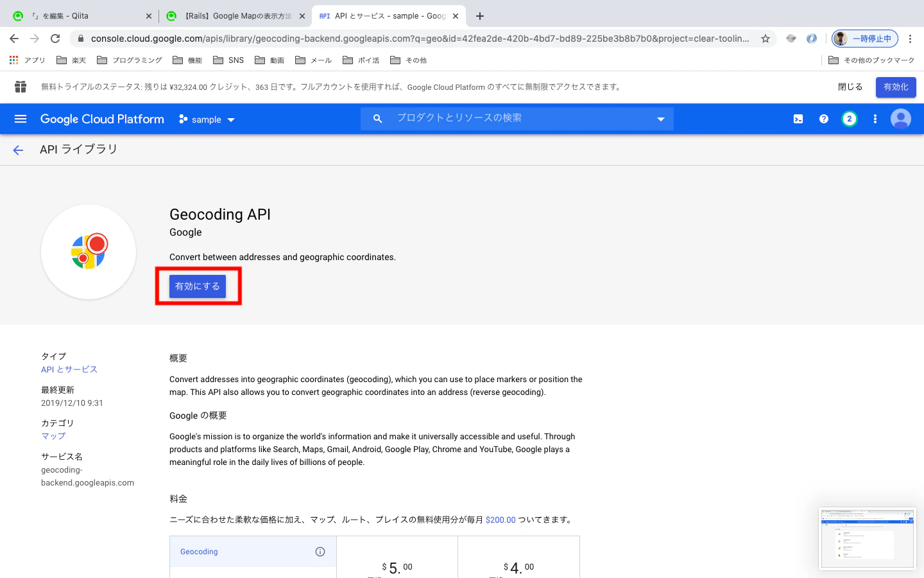Click the Chrome address bar URL

click(420, 39)
